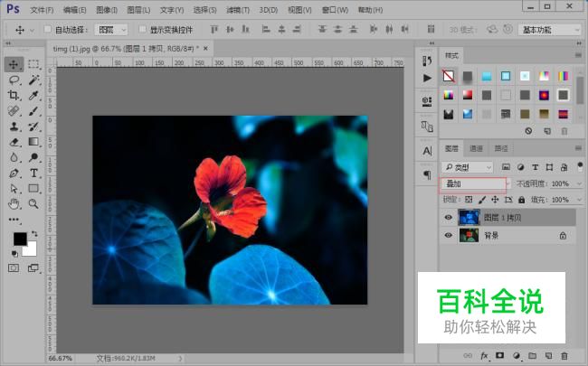Select the Healing Brush tool
The width and height of the screenshot is (588, 366).
14,111
